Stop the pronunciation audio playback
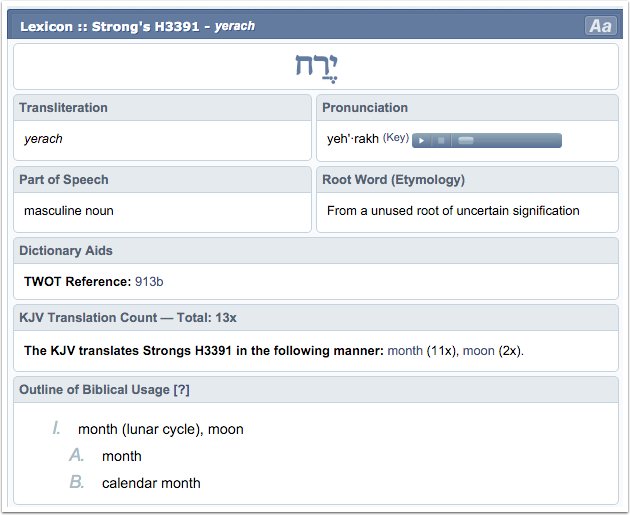Image resolution: width=630 pixels, height=515 pixels. (x=440, y=140)
